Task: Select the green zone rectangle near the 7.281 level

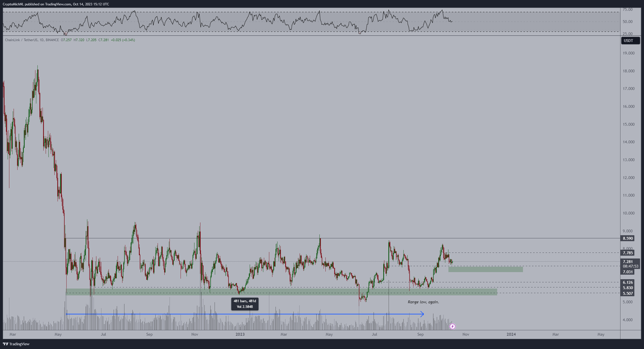Action: (x=486, y=270)
